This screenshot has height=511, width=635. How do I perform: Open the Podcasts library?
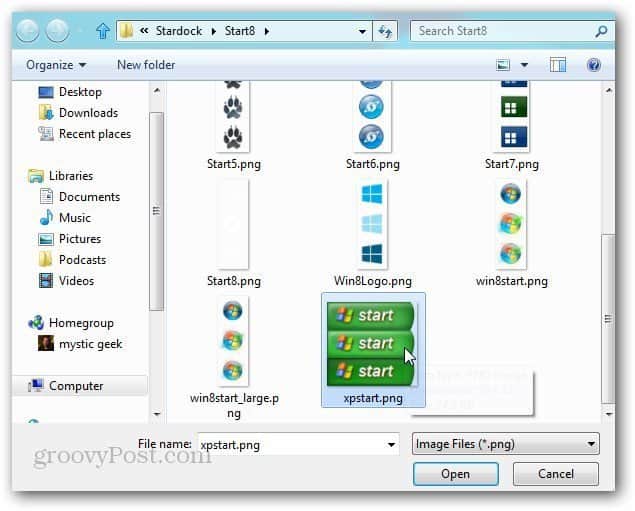[x=72, y=260]
